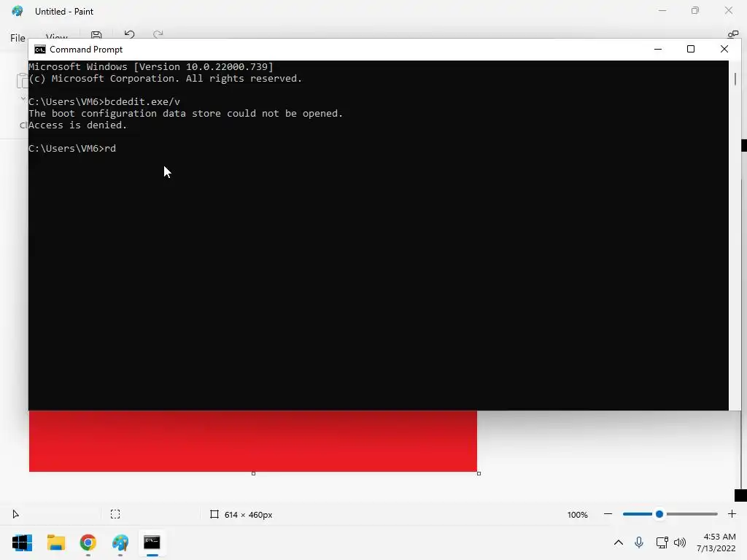Screen dimensions: 747x560
Task: Click the 'bcdedit.exe/v' command line text
Action: 142,101
